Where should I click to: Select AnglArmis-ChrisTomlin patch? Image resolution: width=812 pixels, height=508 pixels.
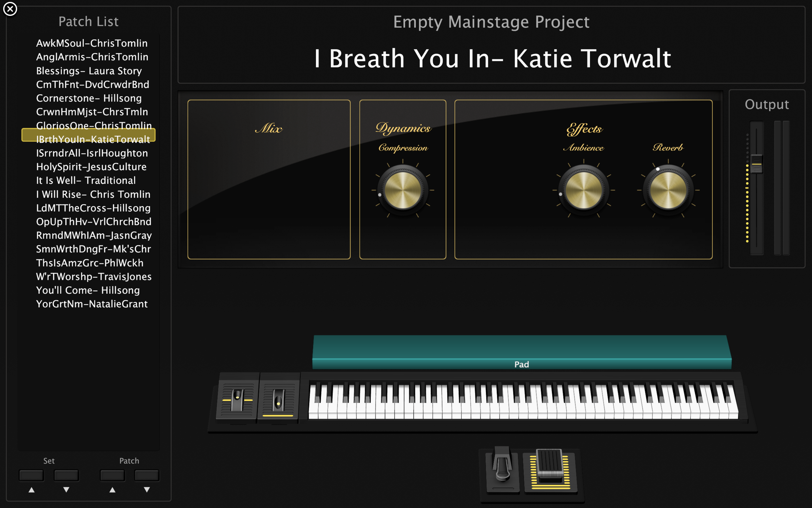point(92,57)
